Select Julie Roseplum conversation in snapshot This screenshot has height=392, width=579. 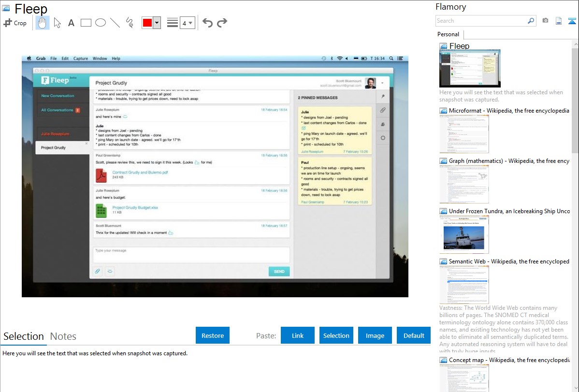tap(55, 134)
